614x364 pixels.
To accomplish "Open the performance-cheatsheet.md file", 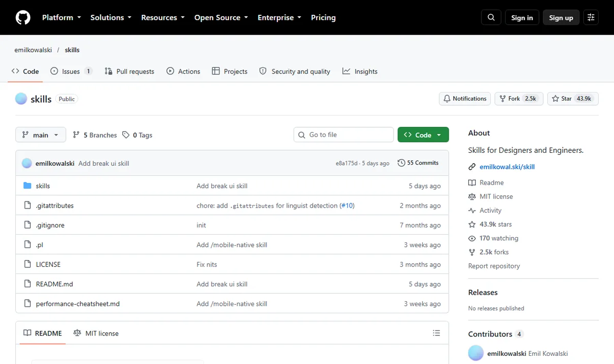I will 78,304.
